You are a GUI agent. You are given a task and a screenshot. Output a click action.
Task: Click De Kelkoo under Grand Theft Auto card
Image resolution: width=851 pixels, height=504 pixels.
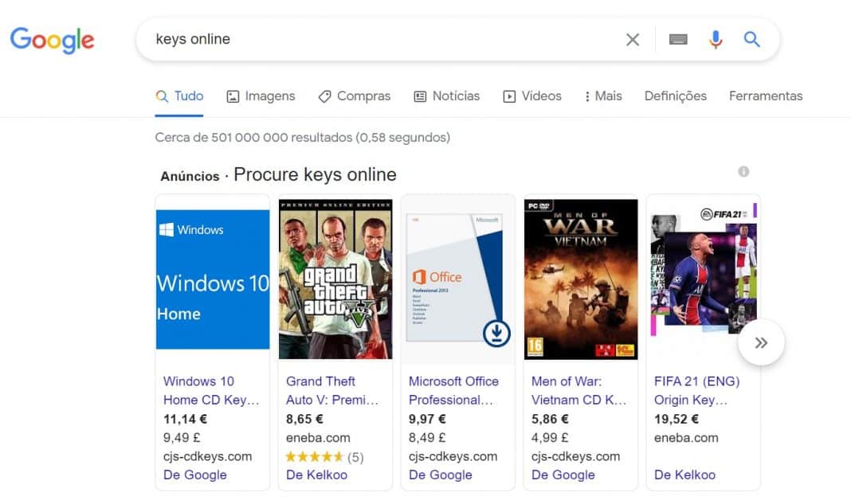pos(316,475)
